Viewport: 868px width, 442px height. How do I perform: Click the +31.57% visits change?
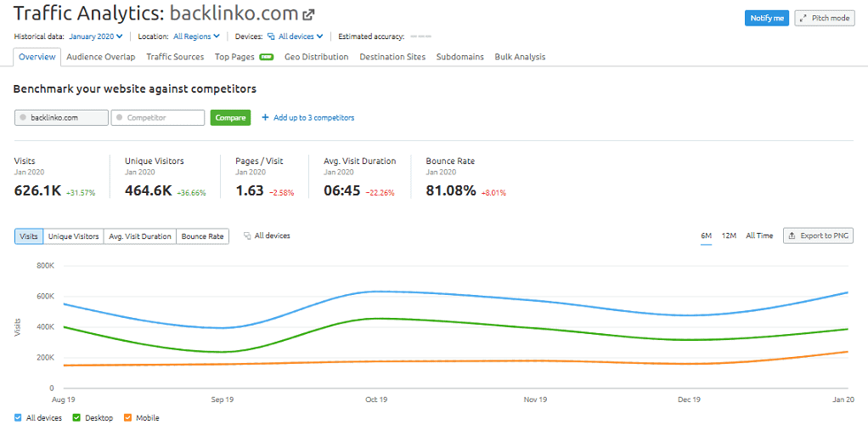pos(81,193)
